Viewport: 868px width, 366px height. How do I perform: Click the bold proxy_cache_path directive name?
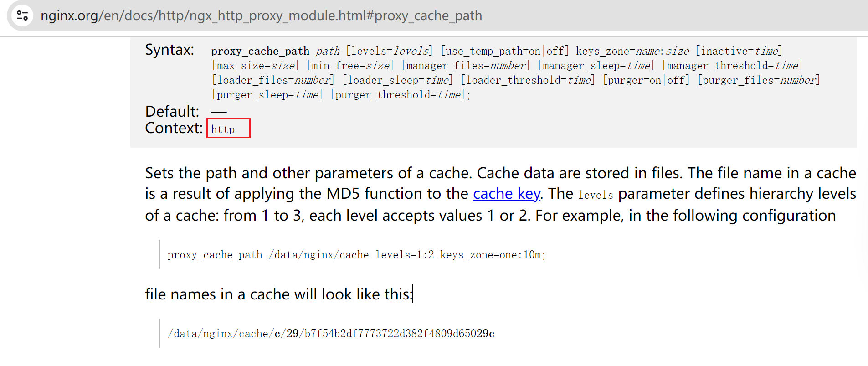260,51
